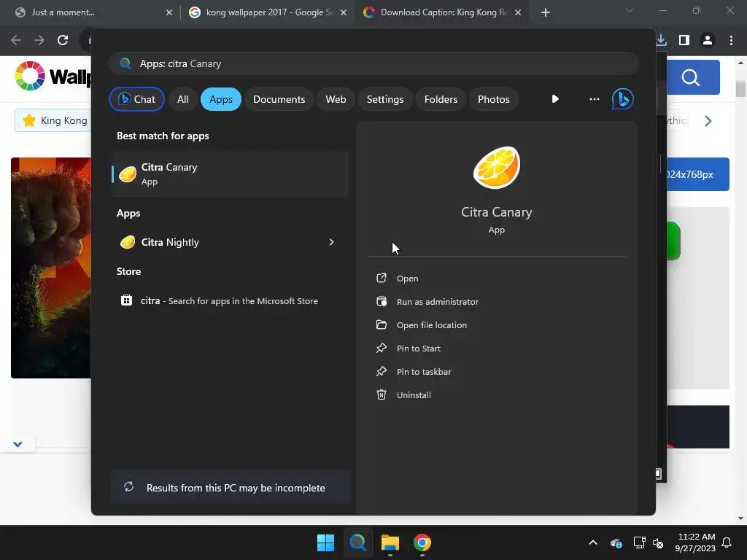This screenshot has width=747, height=560.
Task: Open Chrome tab search dropdown arrow
Action: (630, 10)
